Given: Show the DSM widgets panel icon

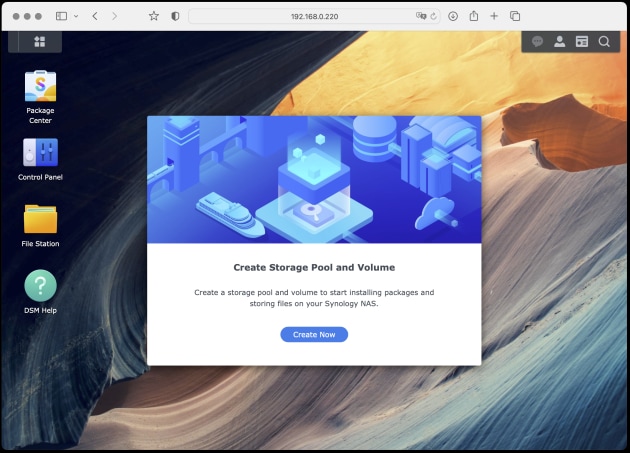Looking at the screenshot, I should tap(581, 41).
